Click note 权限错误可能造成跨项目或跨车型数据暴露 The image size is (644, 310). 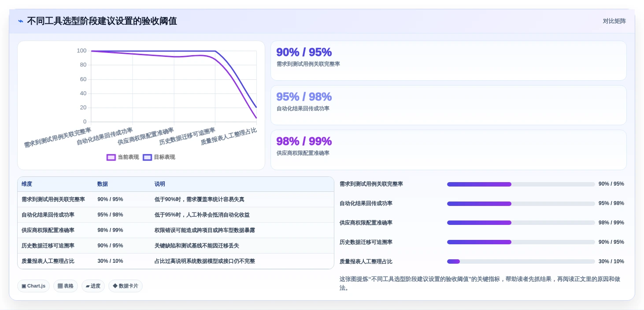pyautogui.click(x=205, y=230)
